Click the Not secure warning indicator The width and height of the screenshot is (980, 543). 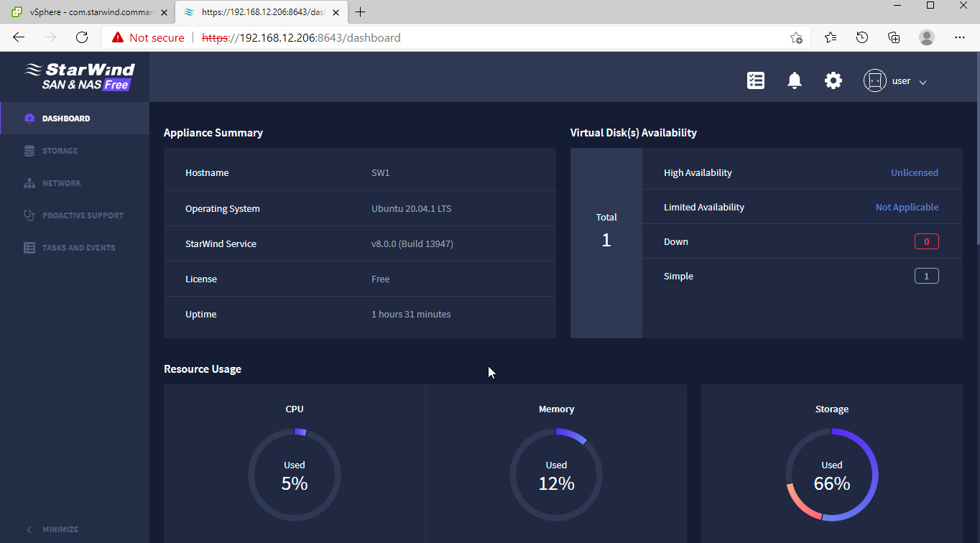click(148, 37)
